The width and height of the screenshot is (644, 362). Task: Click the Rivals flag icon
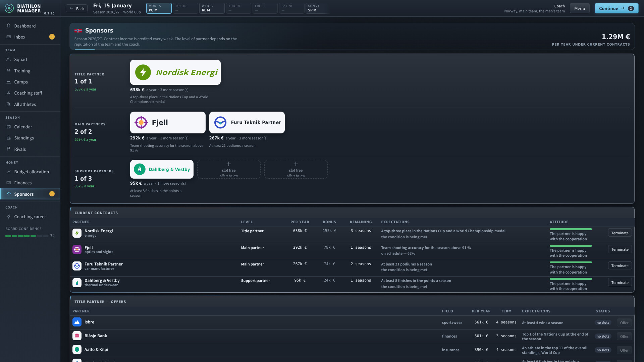pyautogui.click(x=9, y=149)
